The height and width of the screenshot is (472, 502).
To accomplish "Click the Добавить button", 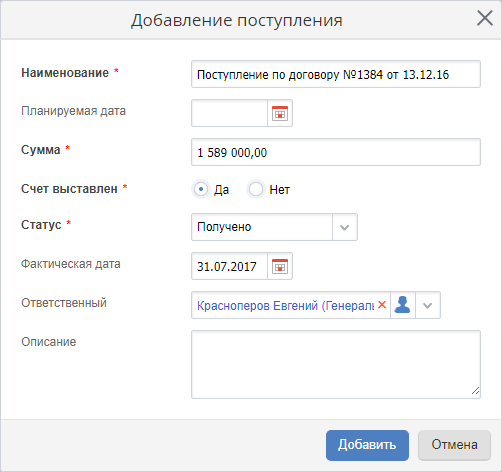I will click(367, 445).
